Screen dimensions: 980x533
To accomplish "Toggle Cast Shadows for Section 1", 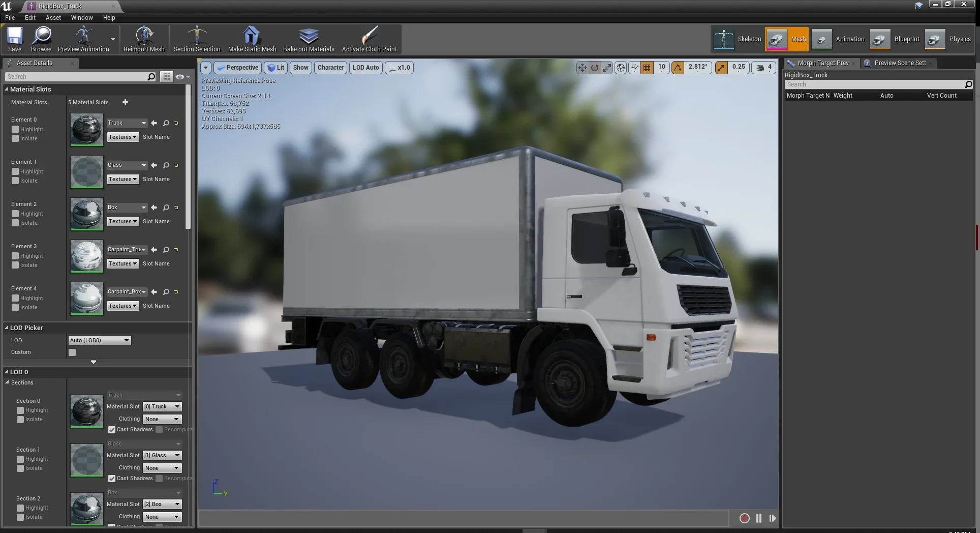I will point(111,478).
